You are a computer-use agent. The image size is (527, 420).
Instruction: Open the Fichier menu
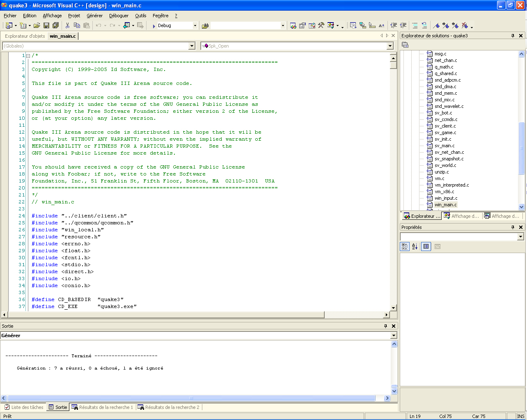[10, 16]
